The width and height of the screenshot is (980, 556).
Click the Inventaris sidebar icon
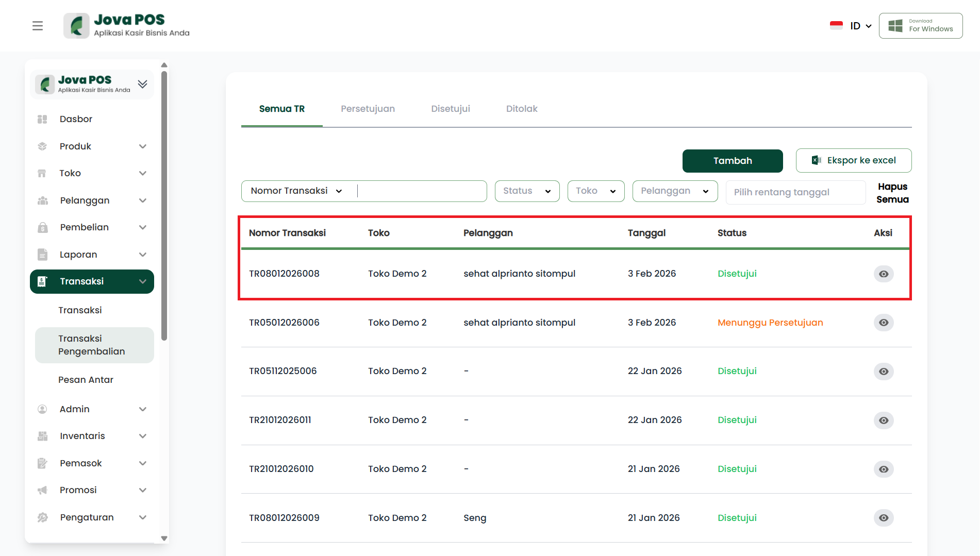pyautogui.click(x=42, y=436)
